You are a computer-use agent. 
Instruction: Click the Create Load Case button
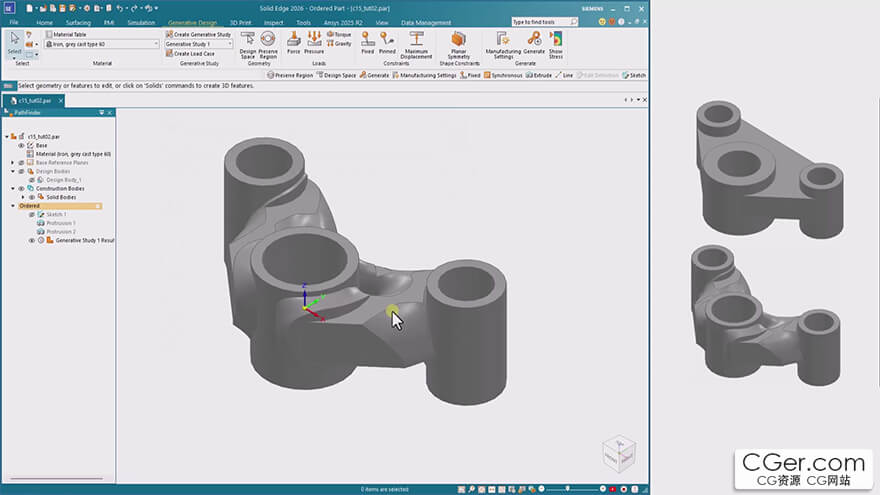(194, 54)
